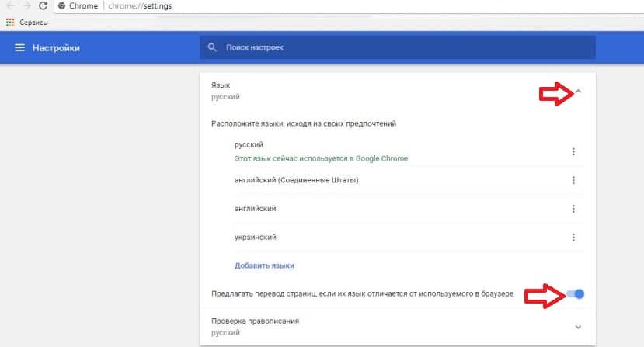Disable the offer to translate pages toggle
Viewport: 644px width, 347px height.
click(x=576, y=294)
